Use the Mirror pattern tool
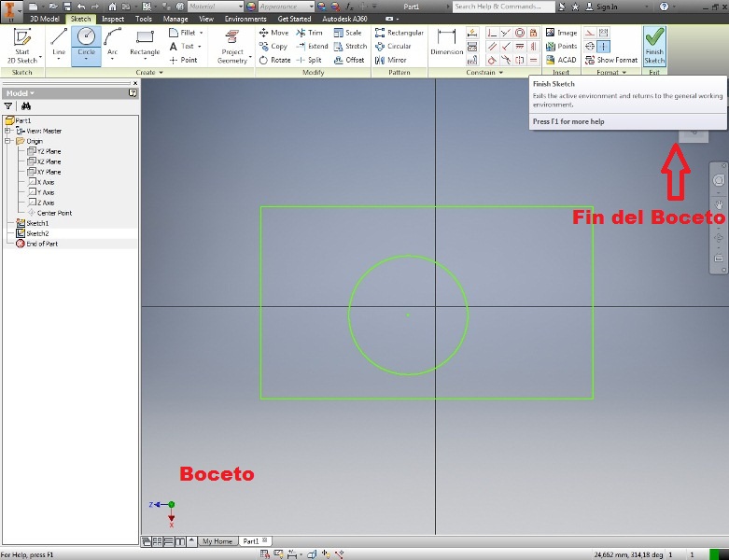This screenshot has width=729, height=560. point(390,60)
